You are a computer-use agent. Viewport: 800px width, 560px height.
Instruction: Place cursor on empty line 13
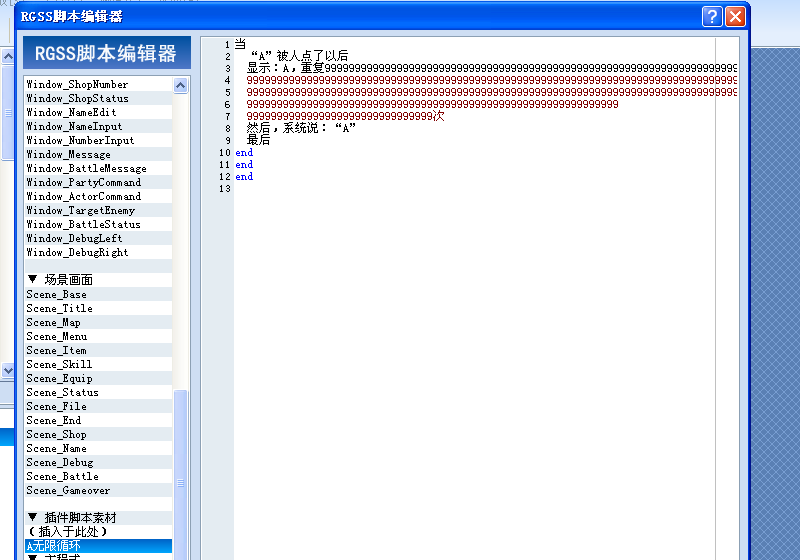(x=474, y=189)
